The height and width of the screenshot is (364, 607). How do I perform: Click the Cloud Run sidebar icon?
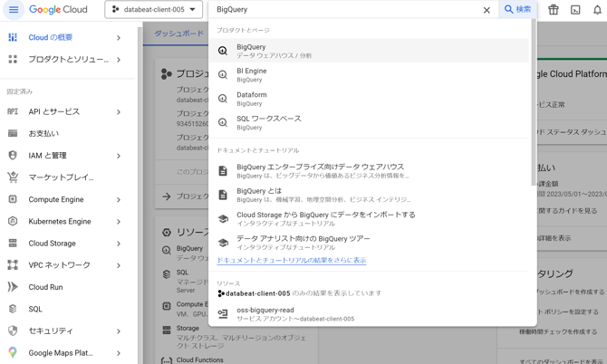point(13,287)
